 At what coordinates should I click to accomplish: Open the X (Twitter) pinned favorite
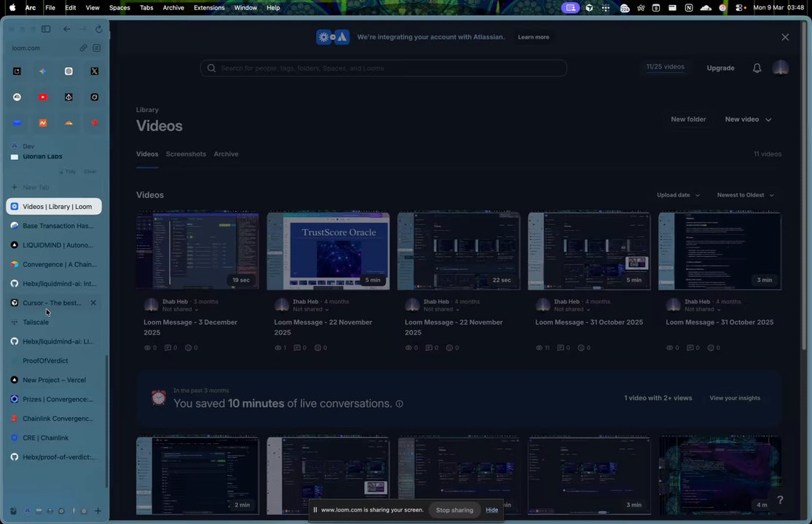point(94,71)
